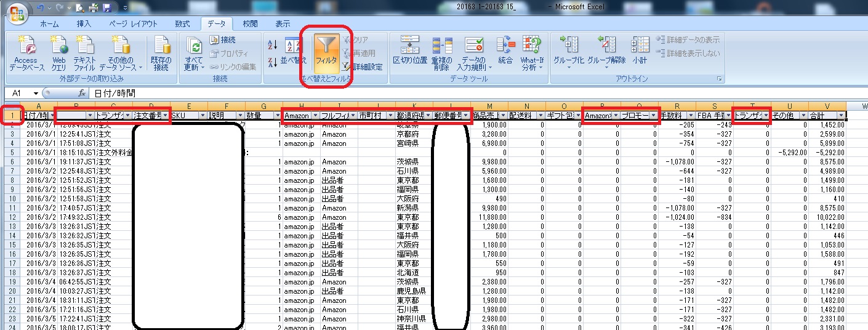Open filter dropdown for 注文番号 column
The height and width of the screenshot is (330, 868).
coord(165,115)
